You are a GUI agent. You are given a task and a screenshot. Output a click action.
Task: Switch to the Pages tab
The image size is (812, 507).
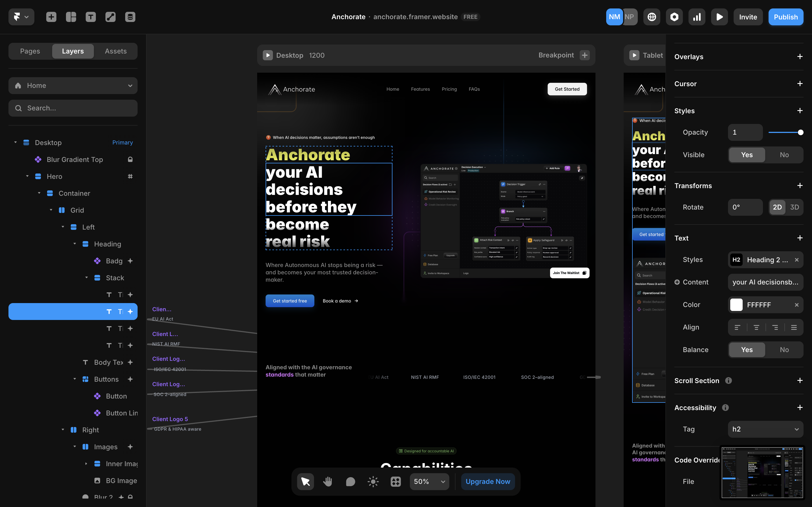pyautogui.click(x=30, y=51)
